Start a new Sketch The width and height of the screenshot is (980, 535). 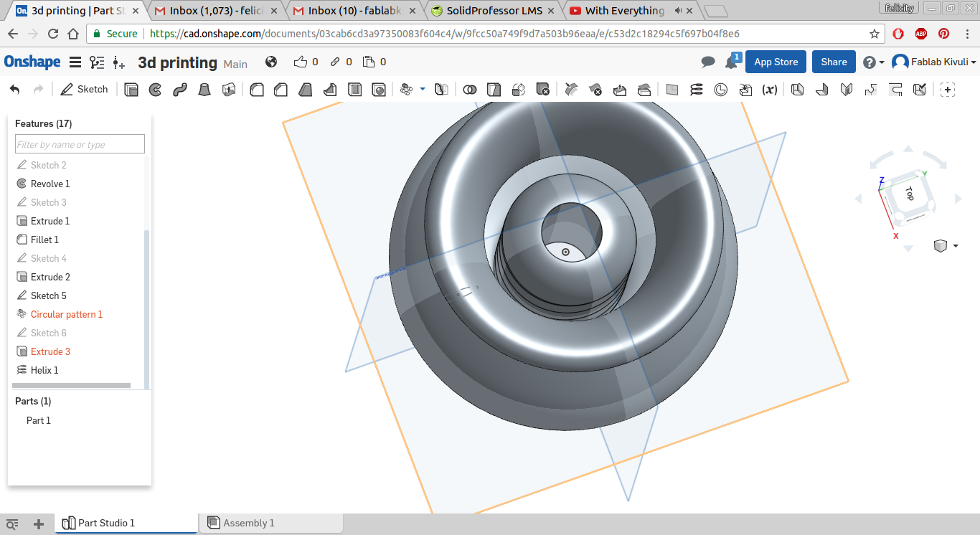point(84,90)
